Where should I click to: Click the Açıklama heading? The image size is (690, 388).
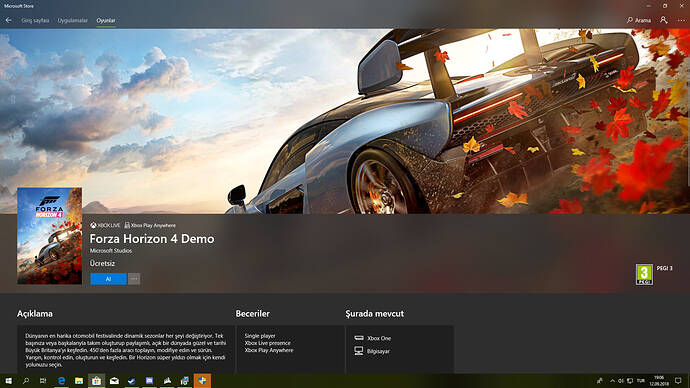35,314
